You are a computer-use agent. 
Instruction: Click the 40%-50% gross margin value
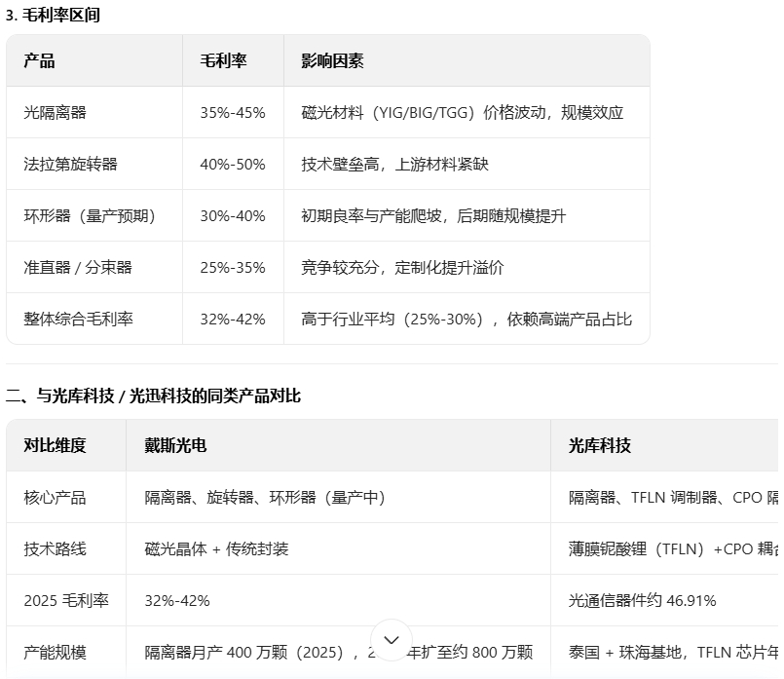point(233,165)
